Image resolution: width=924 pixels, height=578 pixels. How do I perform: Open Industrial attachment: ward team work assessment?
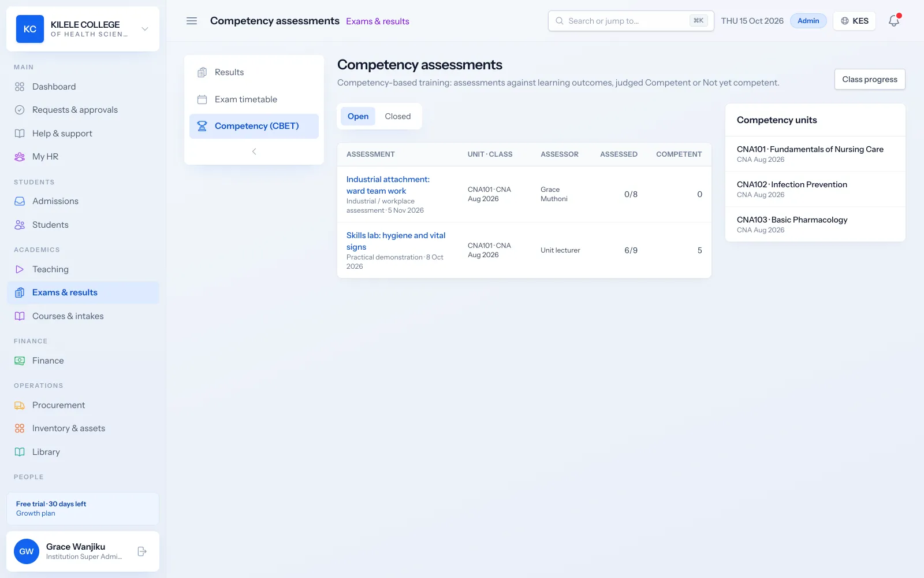388,185
